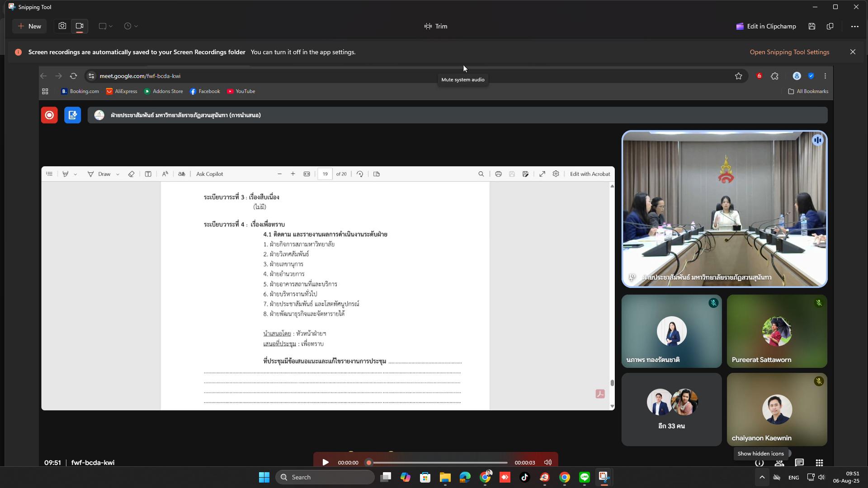Open recording in Edit in Clipchamp
Screen dimensions: 868x488
[x=766, y=26]
